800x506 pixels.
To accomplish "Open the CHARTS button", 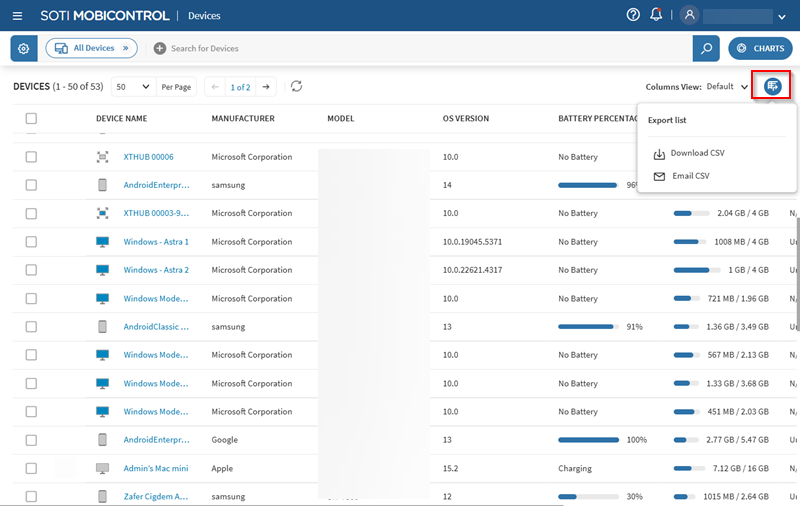I will click(760, 48).
